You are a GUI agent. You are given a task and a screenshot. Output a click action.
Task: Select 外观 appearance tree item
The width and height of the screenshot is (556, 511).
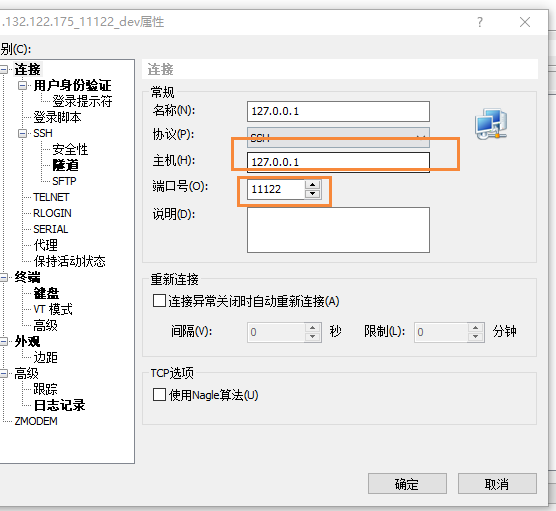pyautogui.click(x=27, y=341)
